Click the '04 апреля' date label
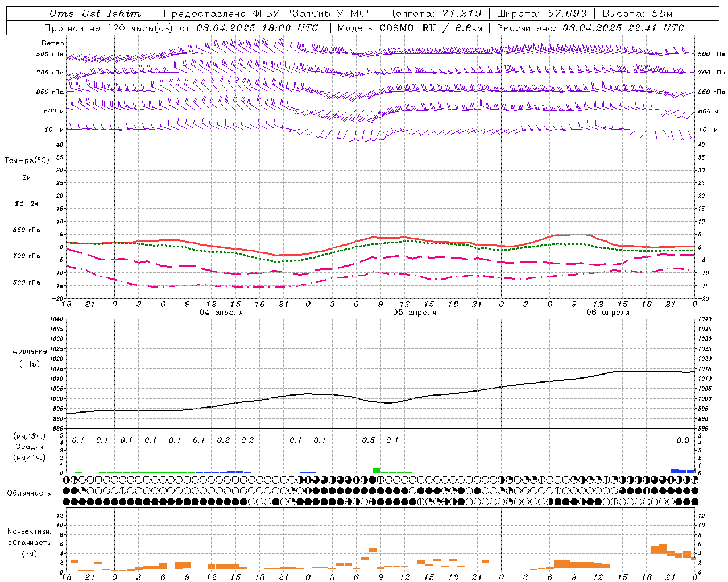Image resolution: width=728 pixels, height=582 pixels. click(221, 313)
